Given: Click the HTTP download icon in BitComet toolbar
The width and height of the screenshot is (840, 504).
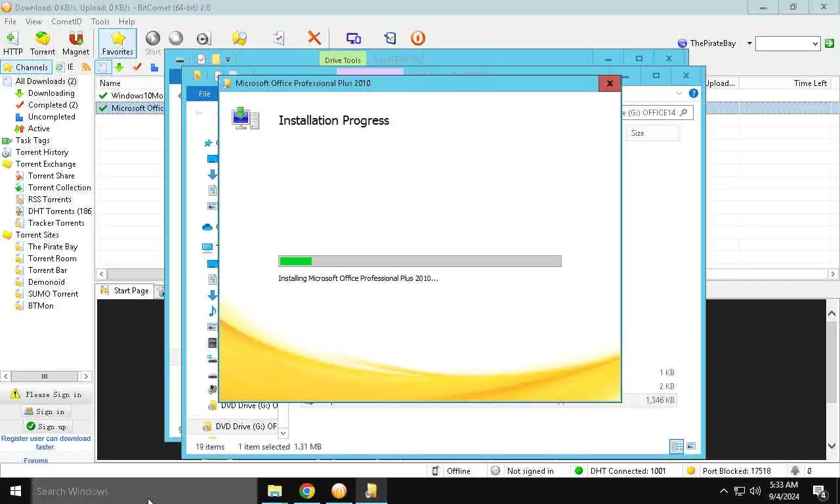Looking at the screenshot, I should pyautogui.click(x=12, y=43).
